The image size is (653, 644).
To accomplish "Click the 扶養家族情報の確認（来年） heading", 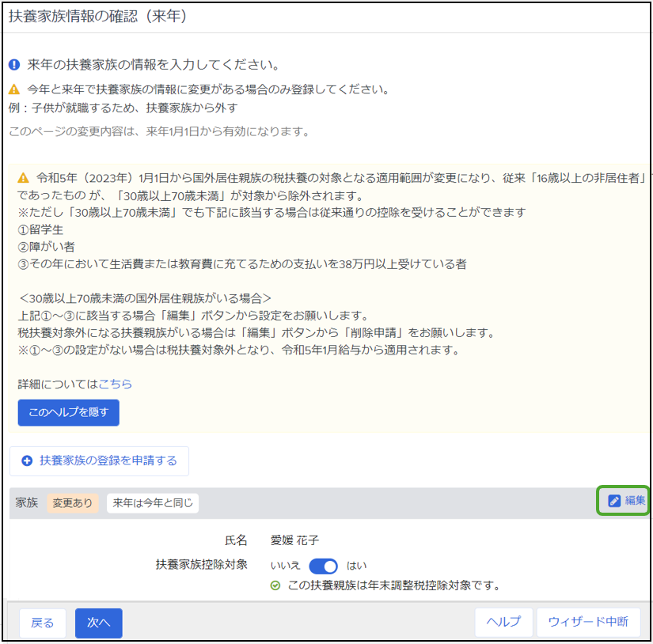I will point(98,17).
